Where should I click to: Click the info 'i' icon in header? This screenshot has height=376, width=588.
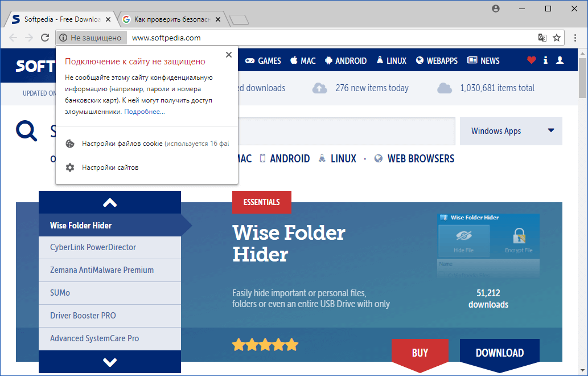pos(546,60)
